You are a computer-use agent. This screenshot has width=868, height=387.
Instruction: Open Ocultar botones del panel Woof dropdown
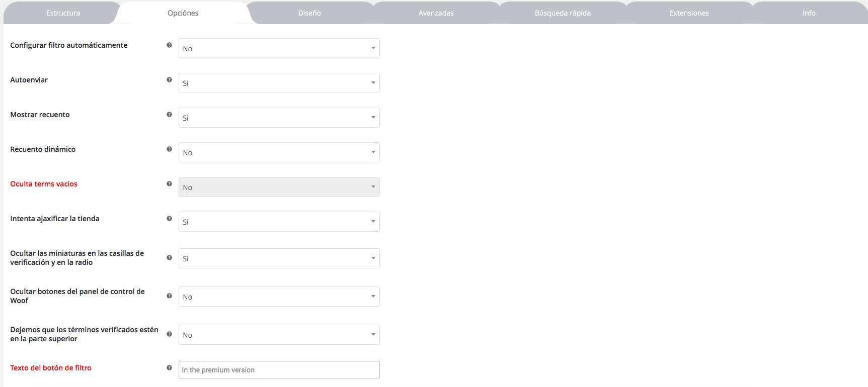(x=279, y=297)
